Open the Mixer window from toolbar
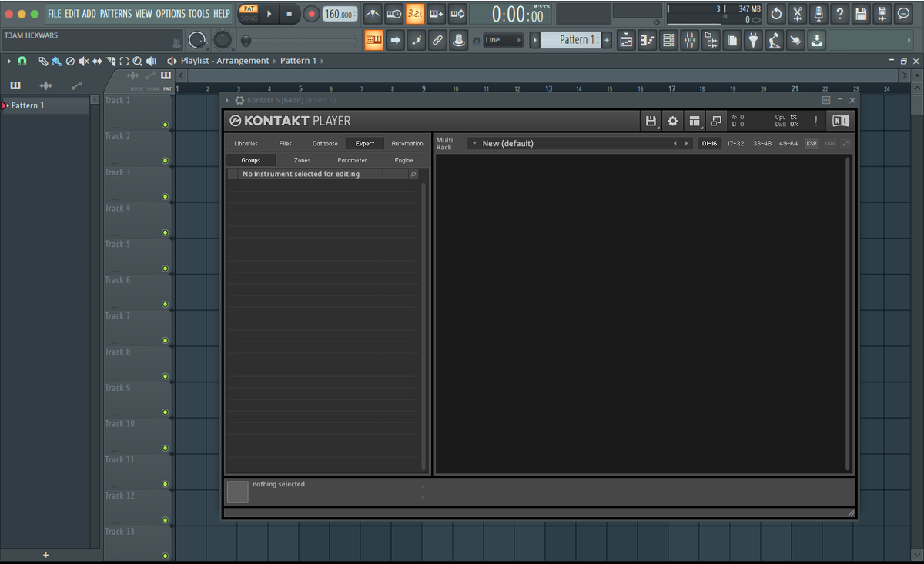The height and width of the screenshot is (564, 924). tap(689, 40)
